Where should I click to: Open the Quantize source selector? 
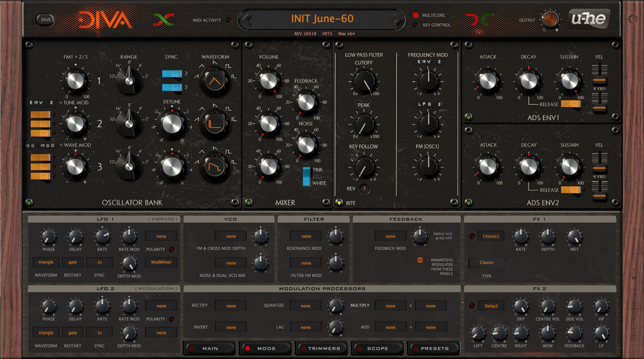306,306
